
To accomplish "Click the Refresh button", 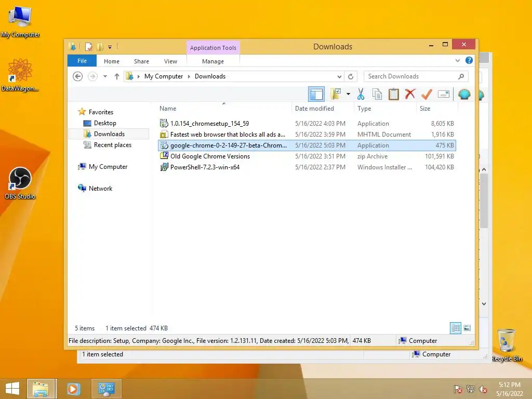I will pos(351,76).
